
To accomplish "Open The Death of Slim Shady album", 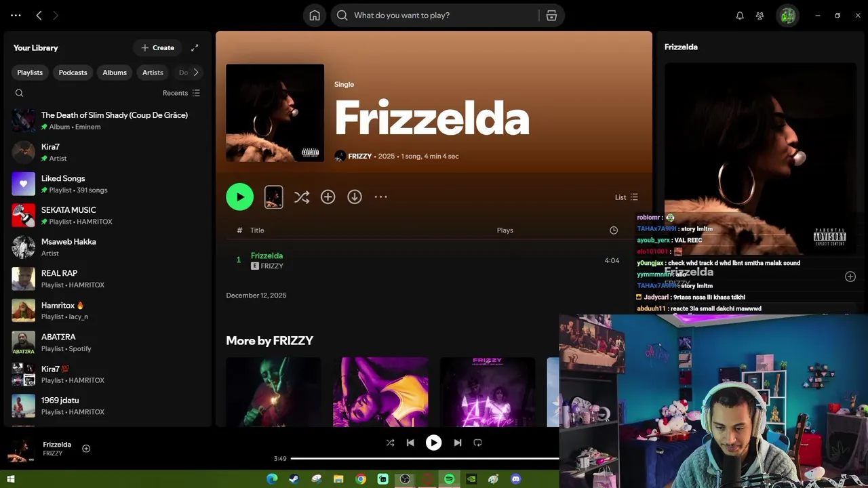I will (x=108, y=121).
